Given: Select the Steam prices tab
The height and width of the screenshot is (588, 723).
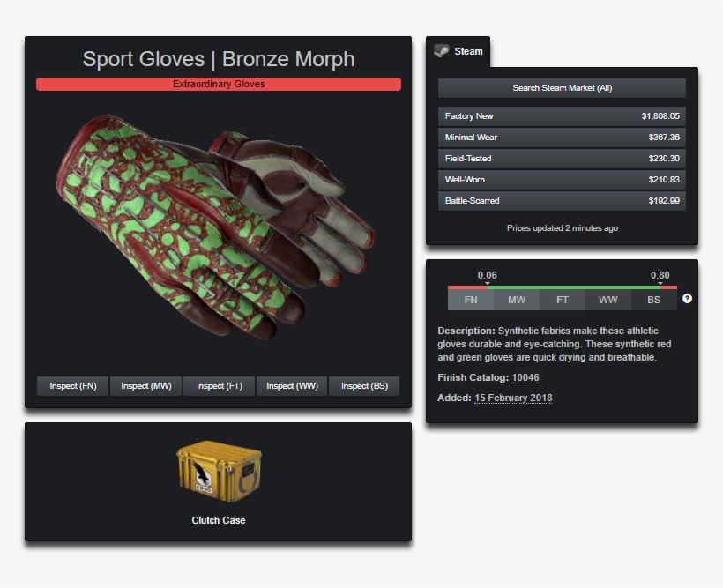Looking at the screenshot, I should [x=458, y=52].
